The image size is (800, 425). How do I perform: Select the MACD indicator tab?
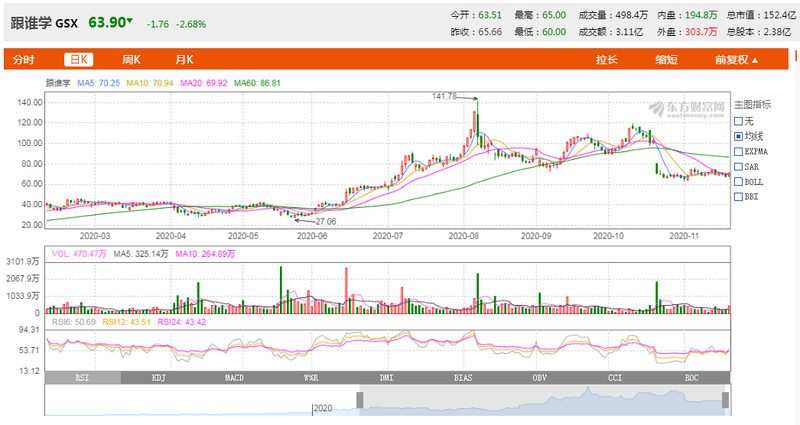[x=234, y=378]
